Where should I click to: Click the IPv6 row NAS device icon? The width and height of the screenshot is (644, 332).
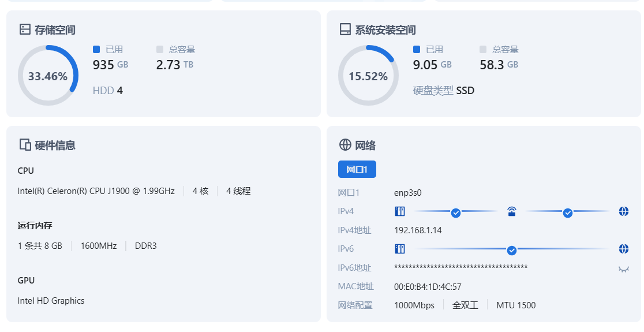pyautogui.click(x=400, y=249)
